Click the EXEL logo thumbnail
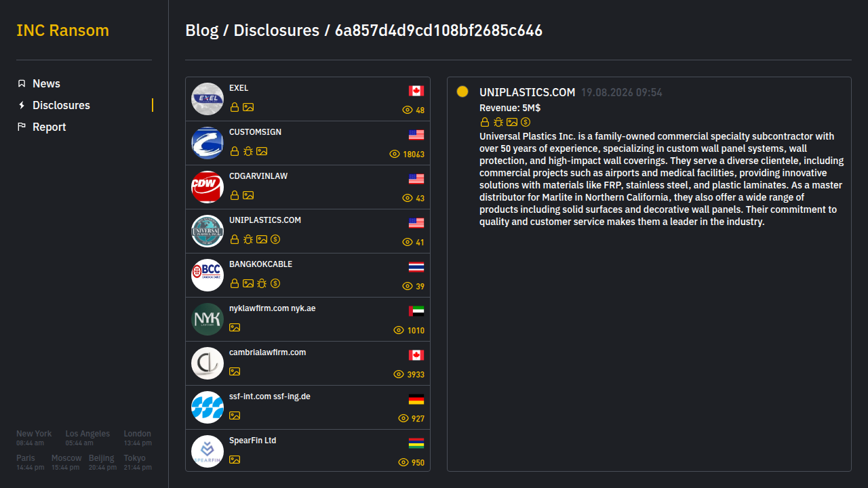The image size is (868, 488). (208, 99)
